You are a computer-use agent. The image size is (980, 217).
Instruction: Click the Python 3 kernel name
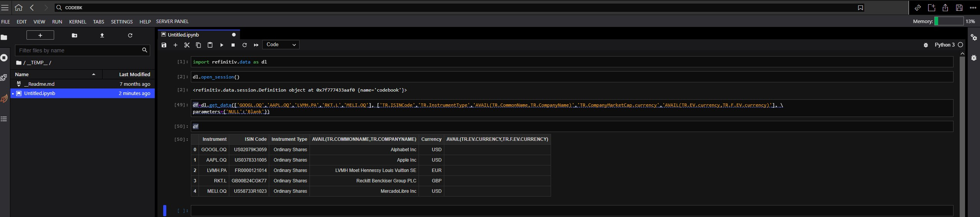[944, 45]
